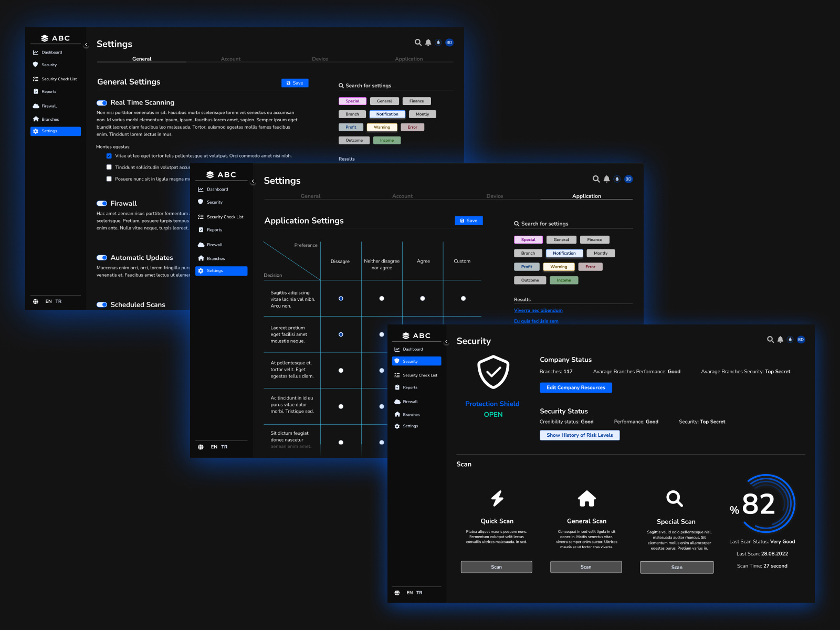840x630 pixels.
Task: Open the Device settings tab
Action: click(320, 59)
